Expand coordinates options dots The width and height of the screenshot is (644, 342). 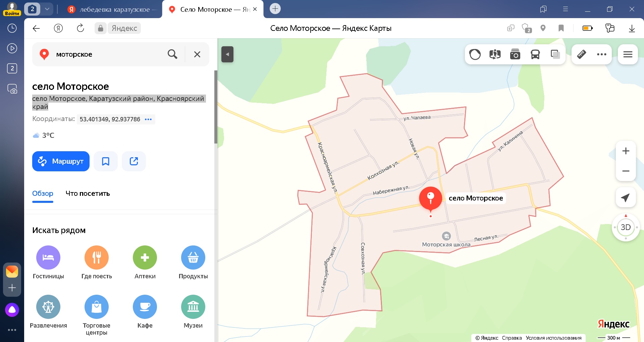point(148,119)
